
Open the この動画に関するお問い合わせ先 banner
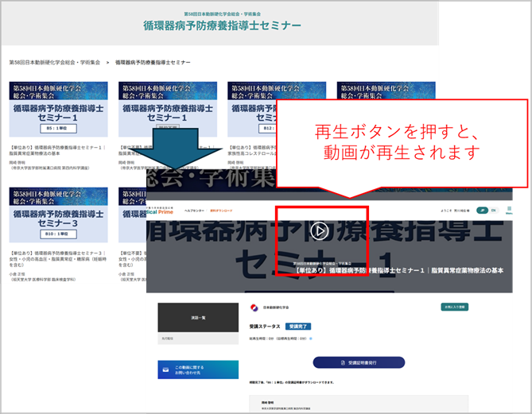click(x=198, y=370)
